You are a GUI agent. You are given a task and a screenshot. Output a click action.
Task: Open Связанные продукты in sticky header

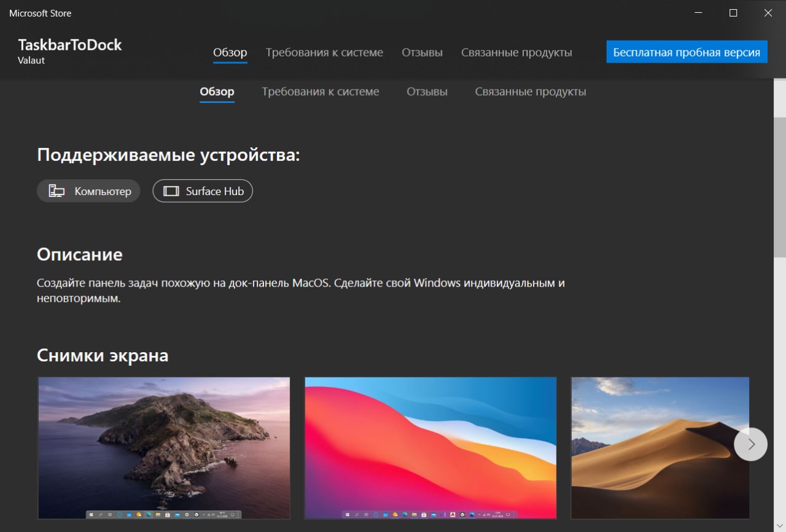pyautogui.click(x=516, y=53)
